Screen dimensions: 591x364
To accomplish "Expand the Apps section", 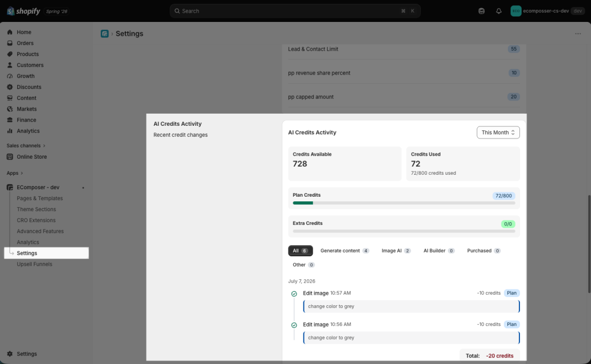I will tap(14, 173).
